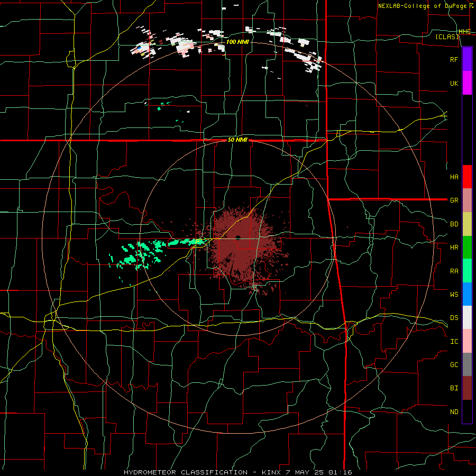The image size is (476, 476).
Task: Click the HR legend label
Action: [x=454, y=248]
